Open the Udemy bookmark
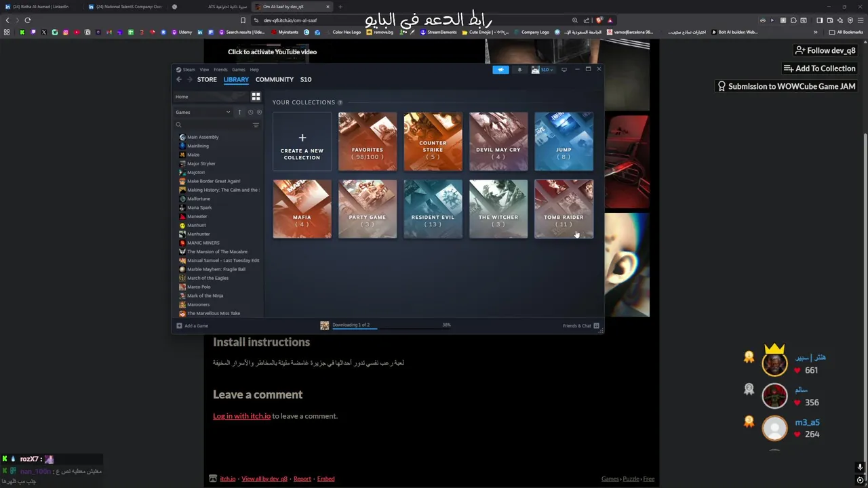This screenshot has height=488, width=868. pos(181,32)
